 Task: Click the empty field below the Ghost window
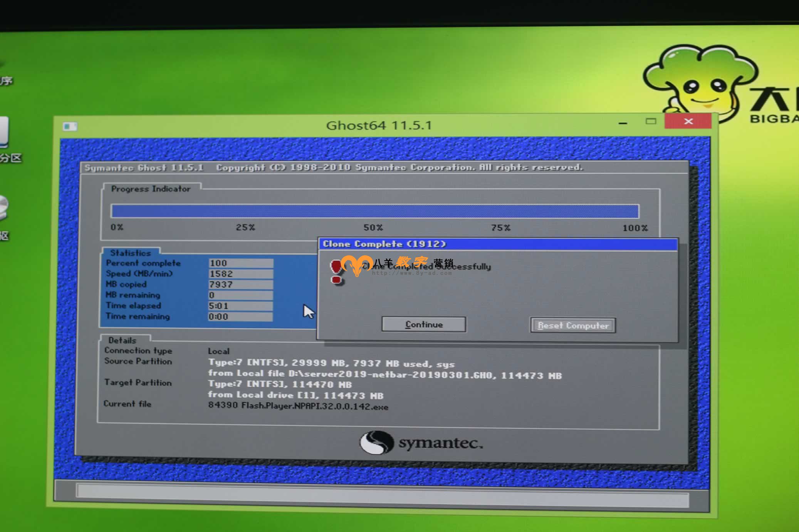[x=383, y=496]
